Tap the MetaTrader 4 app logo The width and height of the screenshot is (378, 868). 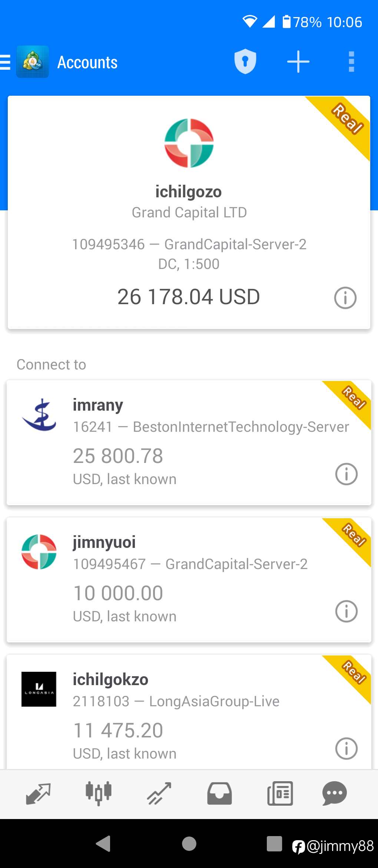(x=33, y=62)
